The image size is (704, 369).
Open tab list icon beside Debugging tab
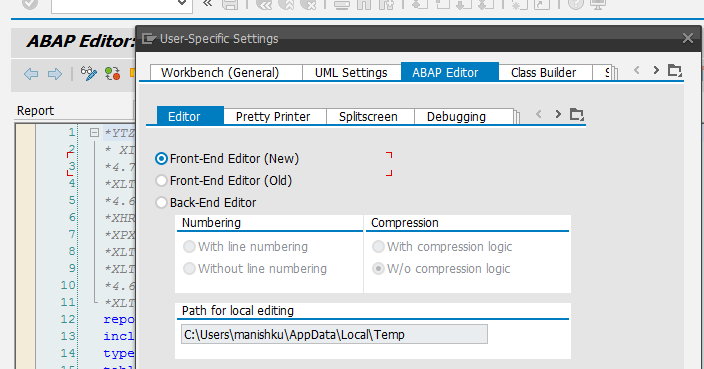coord(576,114)
